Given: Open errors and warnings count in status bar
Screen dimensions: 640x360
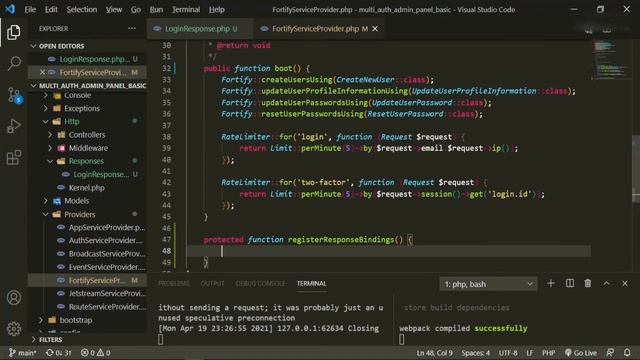Looking at the screenshot, I should point(96,353).
